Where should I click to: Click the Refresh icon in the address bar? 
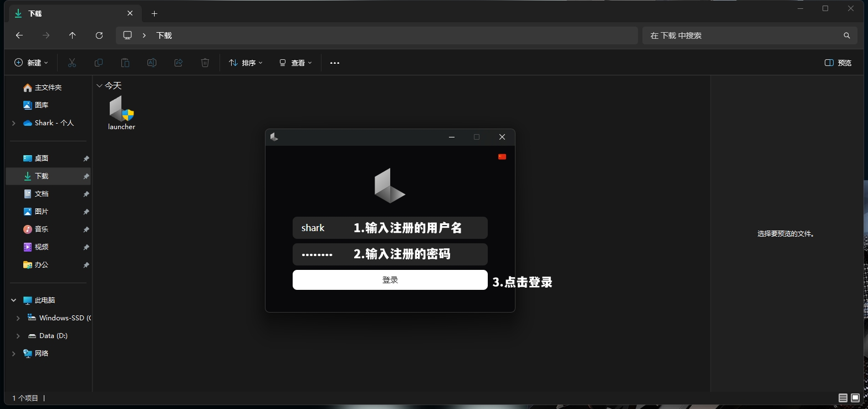pos(99,35)
